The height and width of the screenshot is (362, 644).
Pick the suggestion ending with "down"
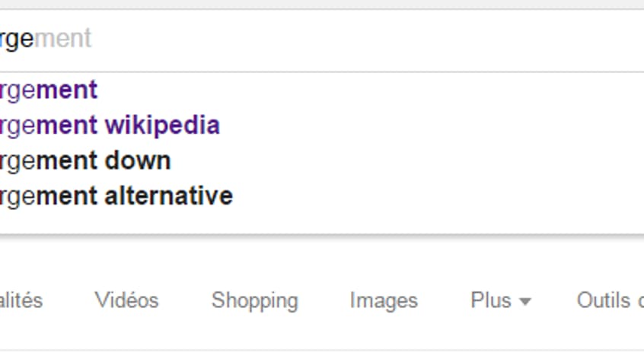[85, 160]
